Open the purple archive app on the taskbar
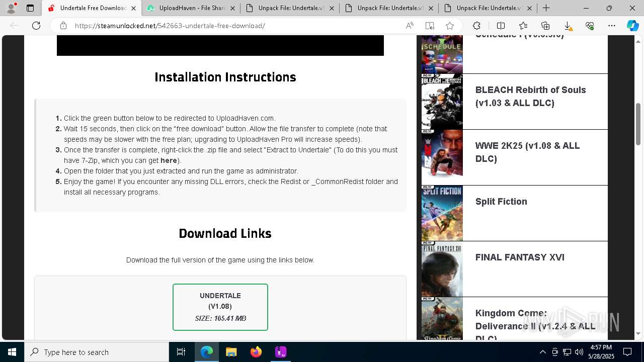Image resolution: width=644 pixels, height=362 pixels. tap(280, 352)
